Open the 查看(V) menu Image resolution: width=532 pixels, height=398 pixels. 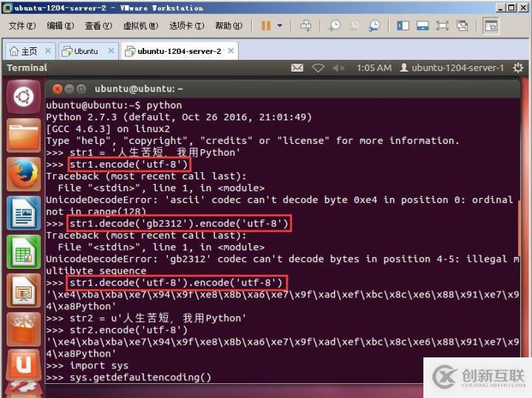(x=98, y=26)
